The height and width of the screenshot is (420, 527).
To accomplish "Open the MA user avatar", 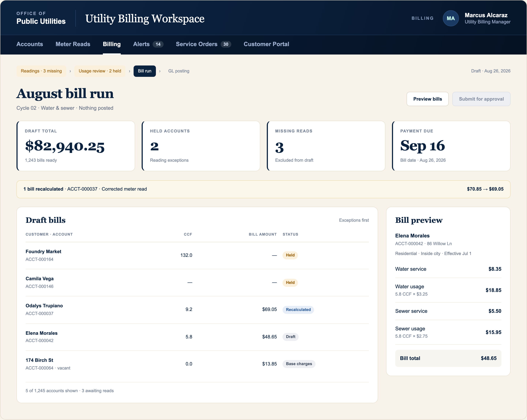I will point(451,18).
